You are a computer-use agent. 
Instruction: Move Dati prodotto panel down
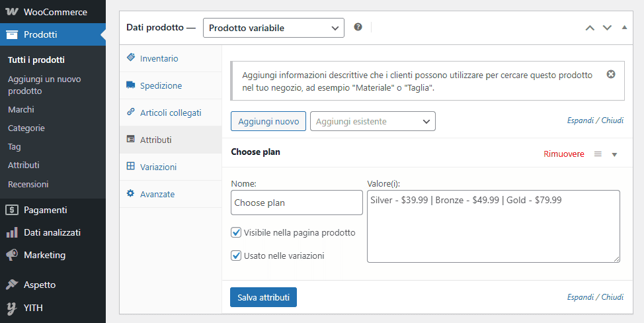point(607,28)
